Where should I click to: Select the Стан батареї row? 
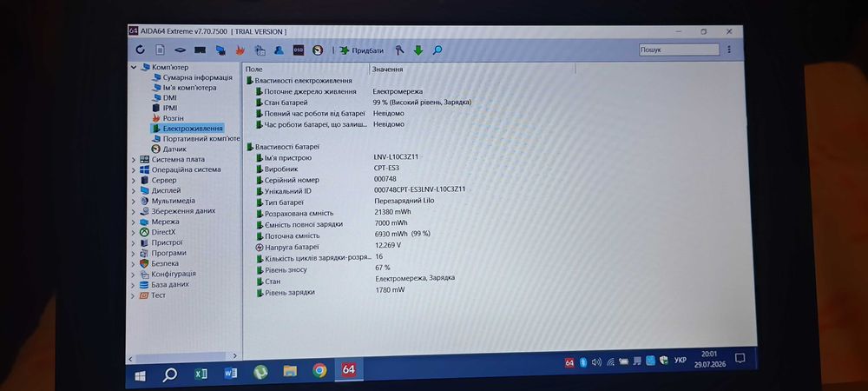click(364, 103)
